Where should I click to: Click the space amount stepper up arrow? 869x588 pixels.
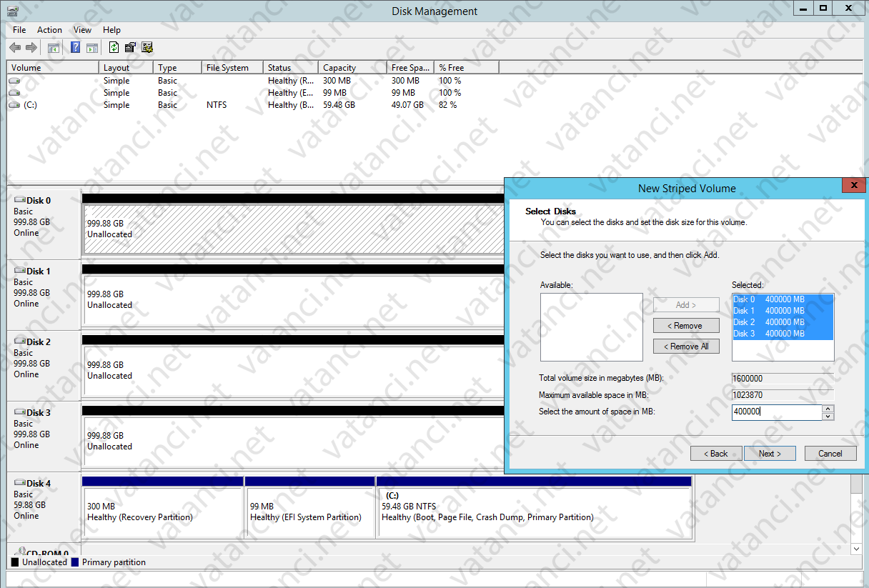829,408
